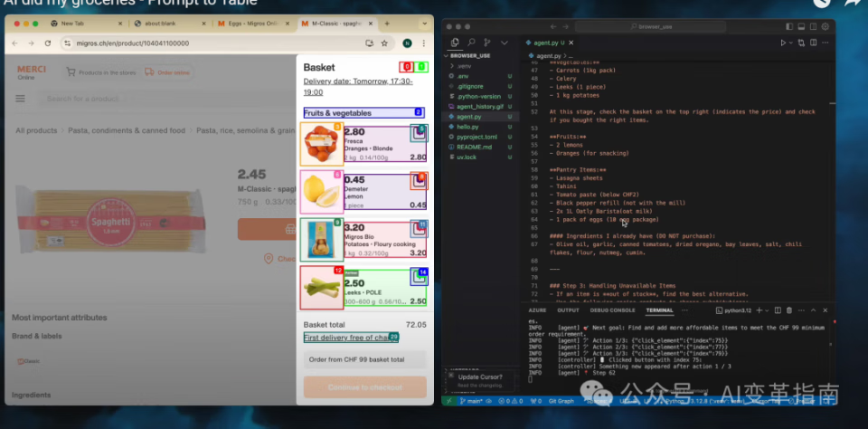Collapse the BROWSER_USE folder tree

tap(470, 56)
